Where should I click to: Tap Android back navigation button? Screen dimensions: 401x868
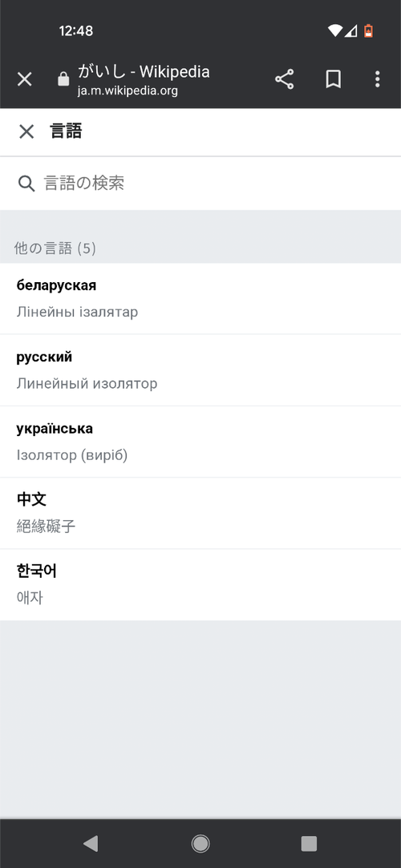[x=91, y=843]
